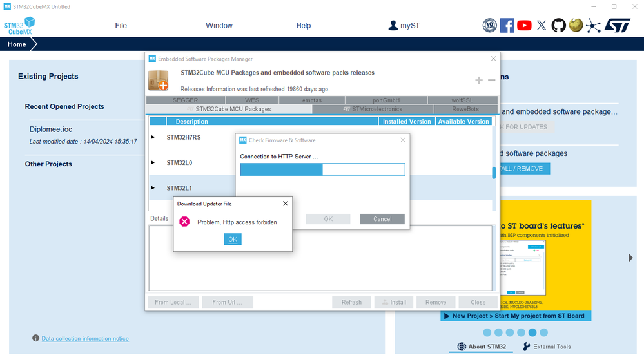Switch to the External Tools tab

[x=547, y=347]
